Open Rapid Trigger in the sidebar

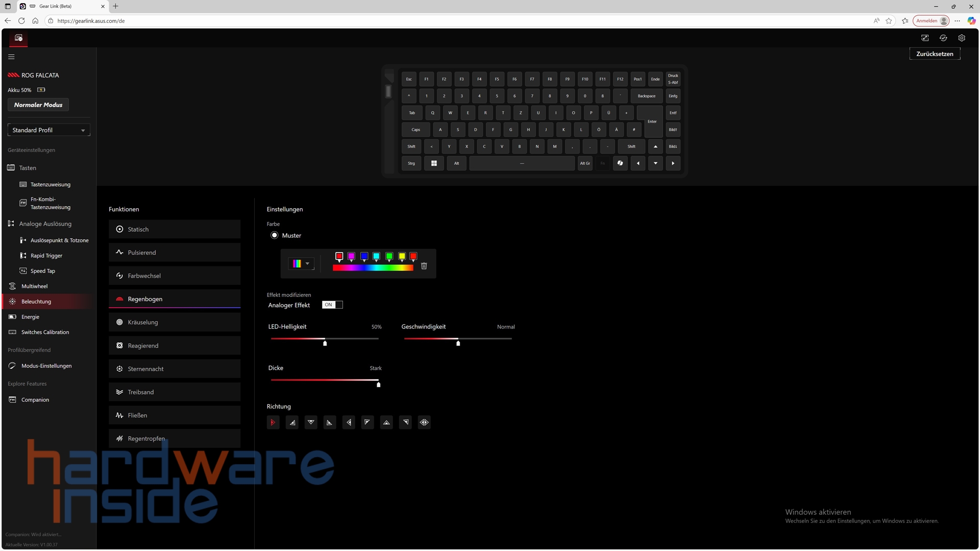pyautogui.click(x=46, y=256)
